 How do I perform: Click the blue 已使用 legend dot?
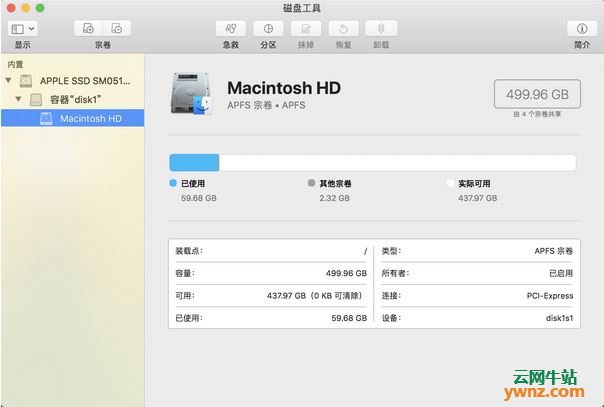[173, 183]
